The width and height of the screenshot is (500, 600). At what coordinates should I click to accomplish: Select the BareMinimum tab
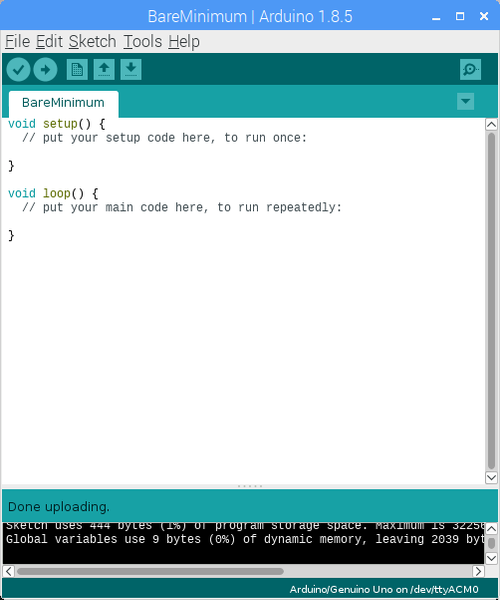[x=64, y=103]
